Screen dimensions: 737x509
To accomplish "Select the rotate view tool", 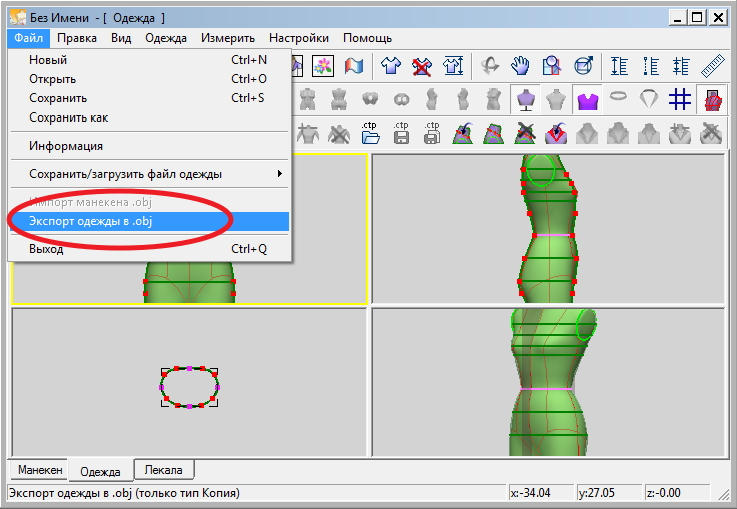I will (490, 66).
